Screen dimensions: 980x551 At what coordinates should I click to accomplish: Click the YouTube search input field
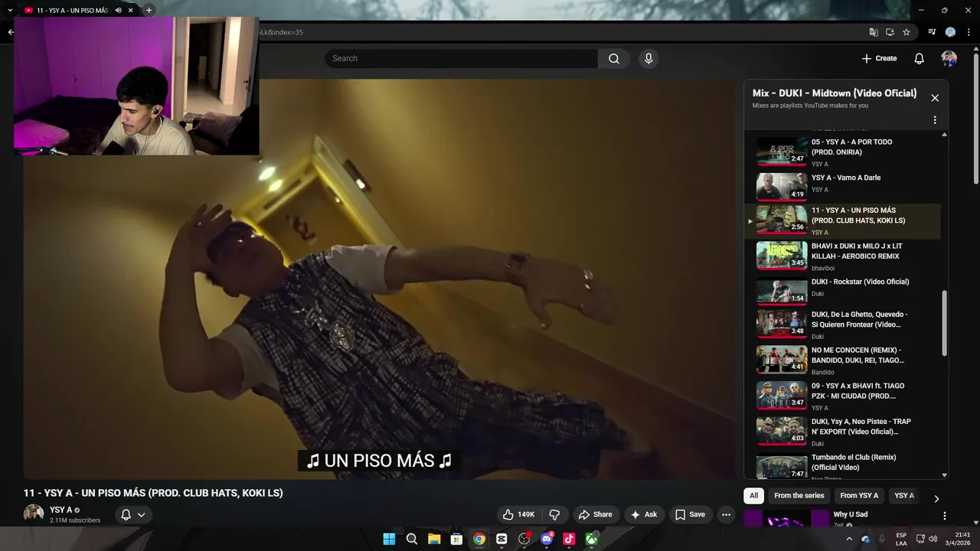coord(462,59)
